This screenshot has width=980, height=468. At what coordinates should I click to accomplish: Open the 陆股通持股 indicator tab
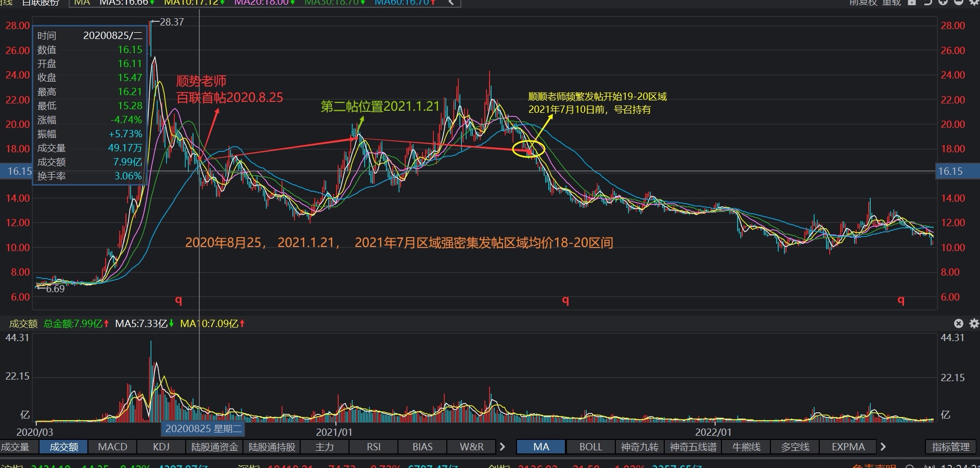point(272,447)
